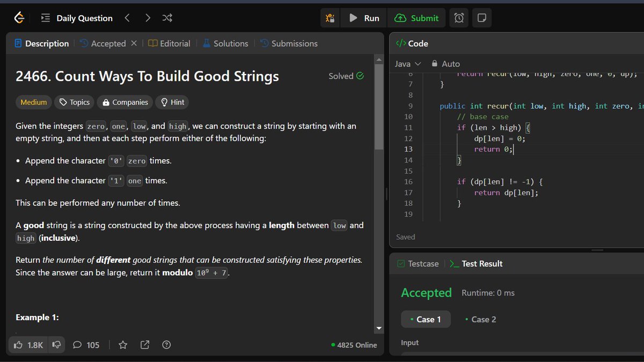The image size is (644, 362).
Task: Switch to the Testcase tab
Action: click(x=418, y=263)
